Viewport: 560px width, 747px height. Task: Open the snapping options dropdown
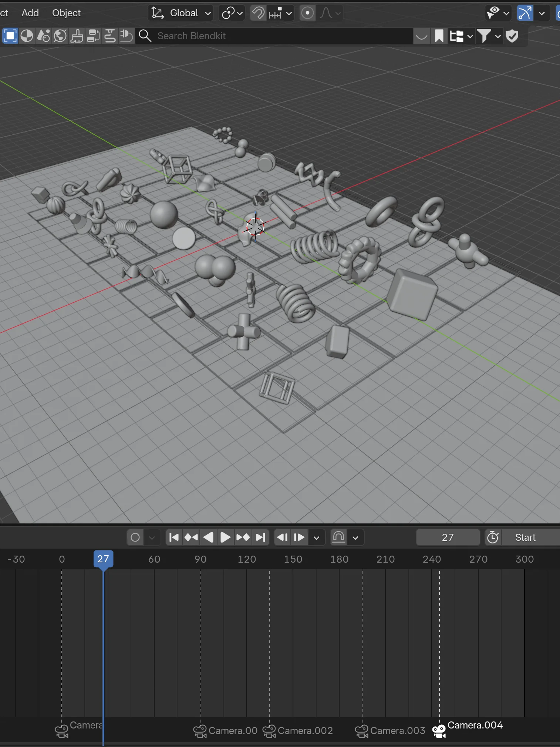pos(280,13)
